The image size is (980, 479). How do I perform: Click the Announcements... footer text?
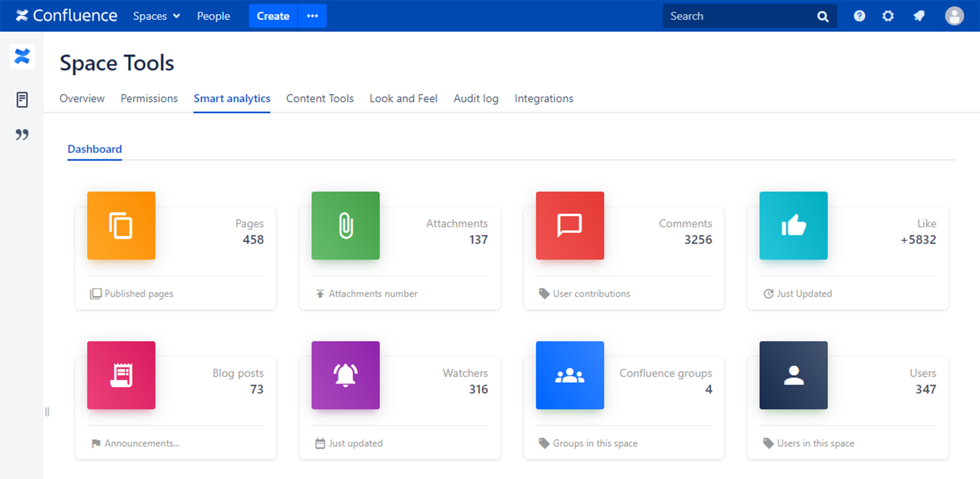pyautogui.click(x=142, y=443)
